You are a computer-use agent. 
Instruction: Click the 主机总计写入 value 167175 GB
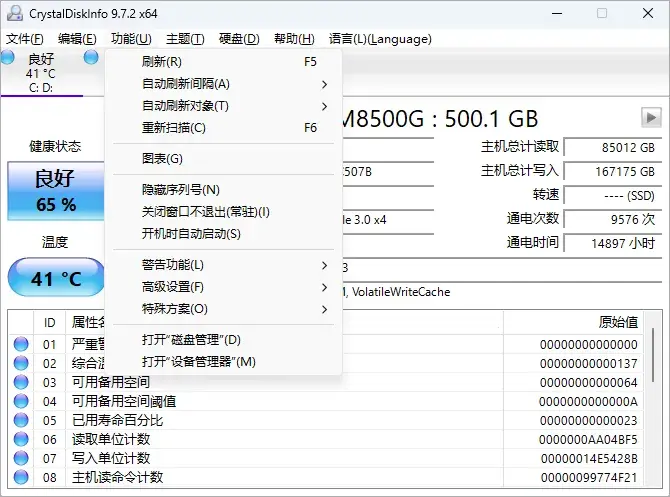click(x=613, y=172)
